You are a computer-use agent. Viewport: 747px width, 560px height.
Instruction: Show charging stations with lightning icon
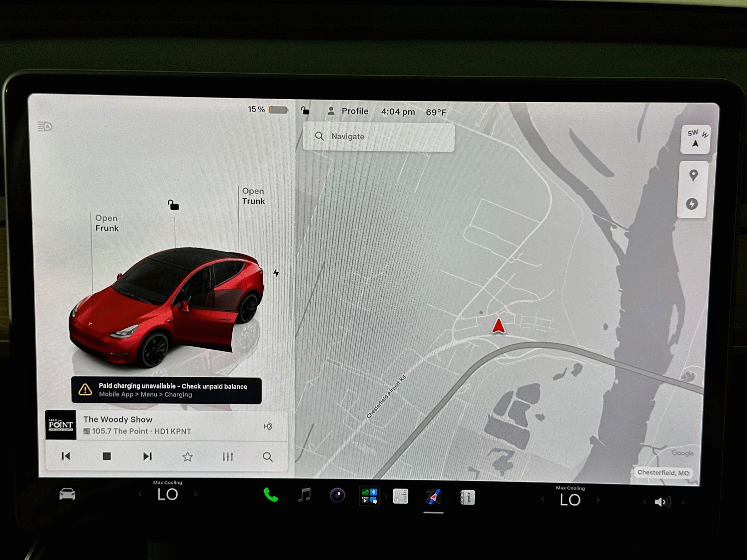[x=691, y=204]
